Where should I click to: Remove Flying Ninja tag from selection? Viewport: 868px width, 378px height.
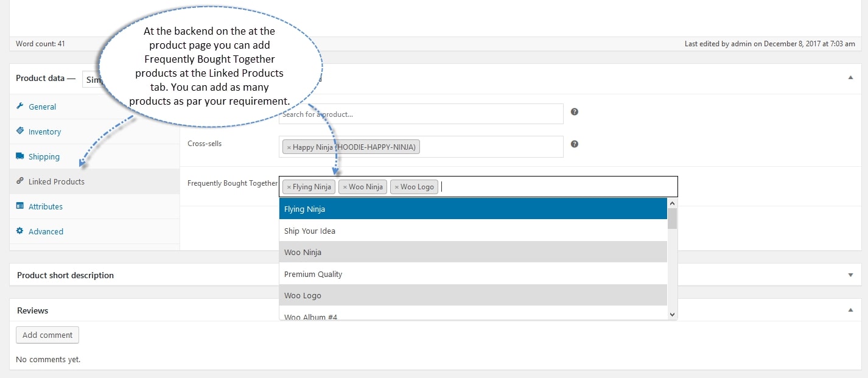coord(289,187)
